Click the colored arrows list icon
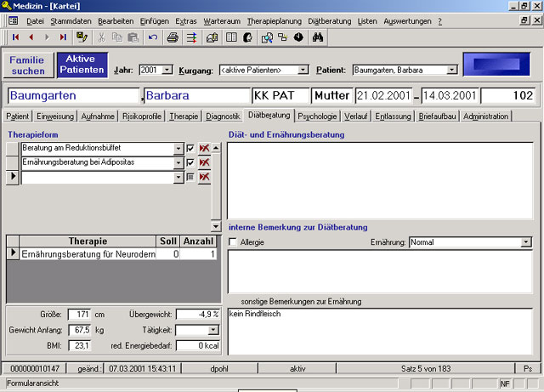Viewport: 544px width, 392px height. coord(191,37)
